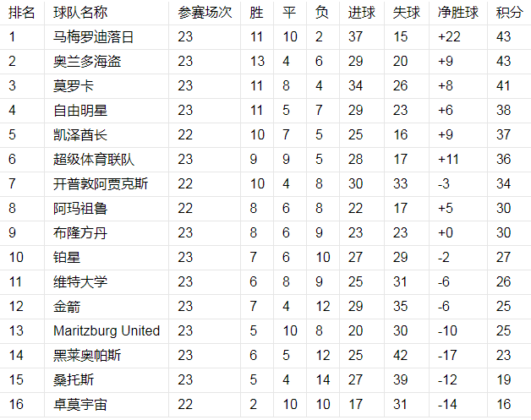Image resolution: width=531 pixels, height=420 pixels.
Task: Click points value 41 for 莫罗卡
Action: point(503,86)
